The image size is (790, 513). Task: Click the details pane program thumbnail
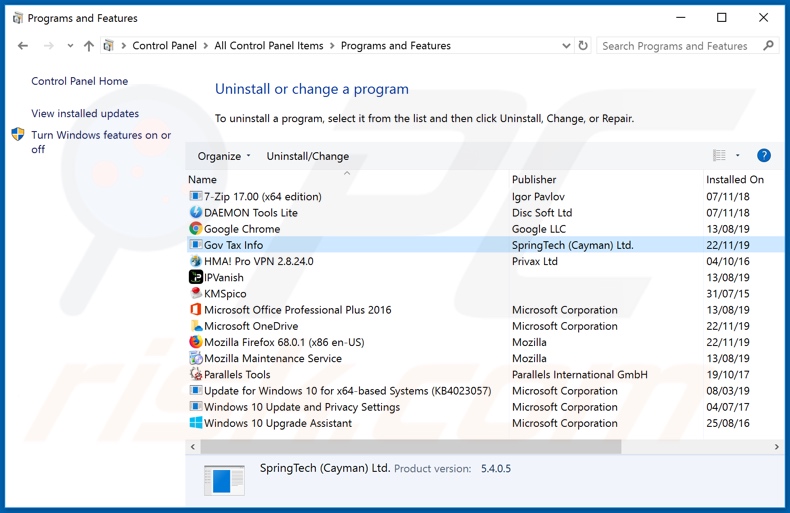[x=224, y=480]
